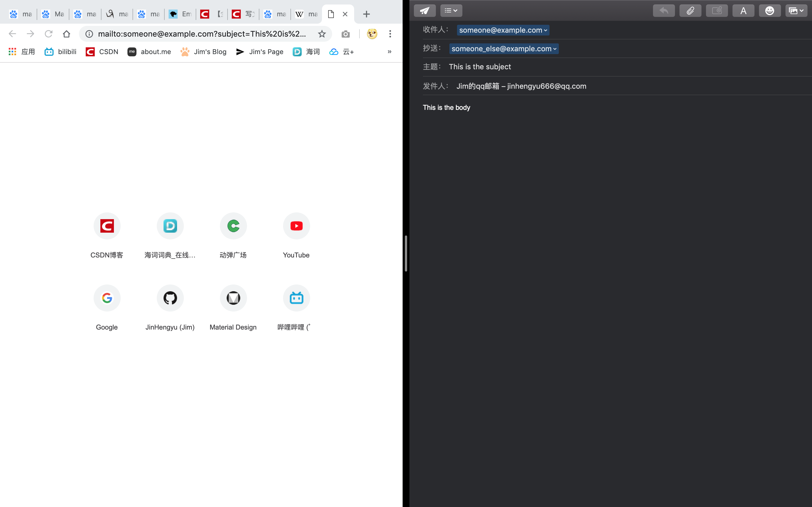This screenshot has width=812, height=507.
Task: Attach a file using paperclip icon
Action: click(690, 11)
